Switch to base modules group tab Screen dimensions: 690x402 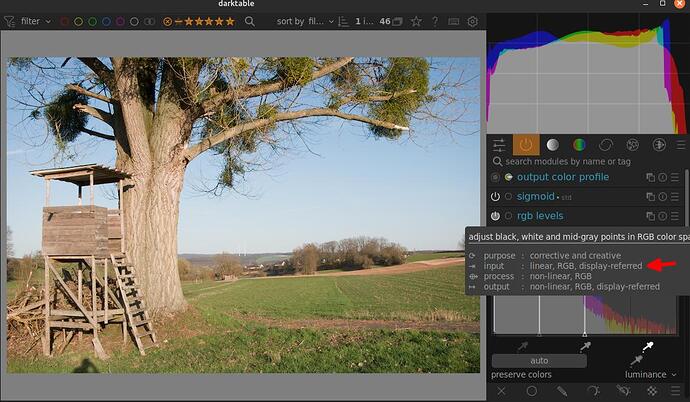click(x=553, y=145)
